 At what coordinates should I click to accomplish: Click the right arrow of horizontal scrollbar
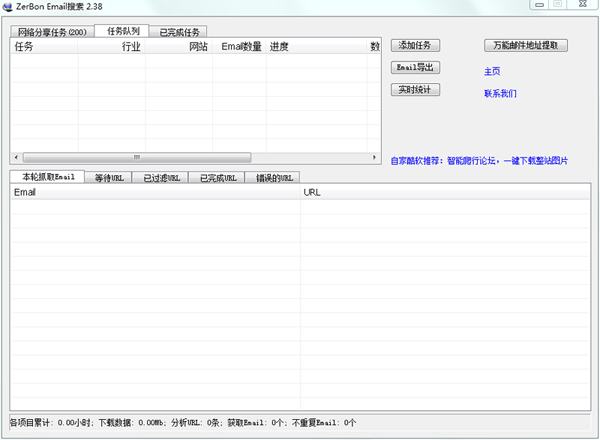pos(376,157)
